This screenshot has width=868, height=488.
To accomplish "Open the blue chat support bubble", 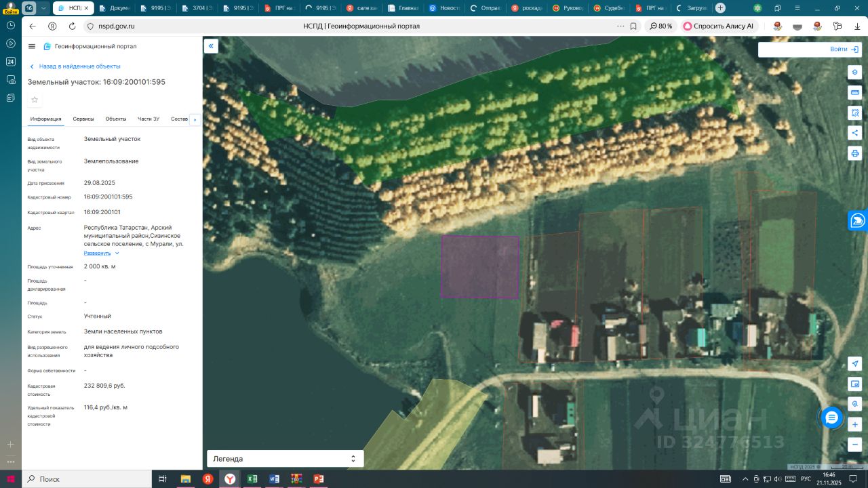I will [x=831, y=418].
